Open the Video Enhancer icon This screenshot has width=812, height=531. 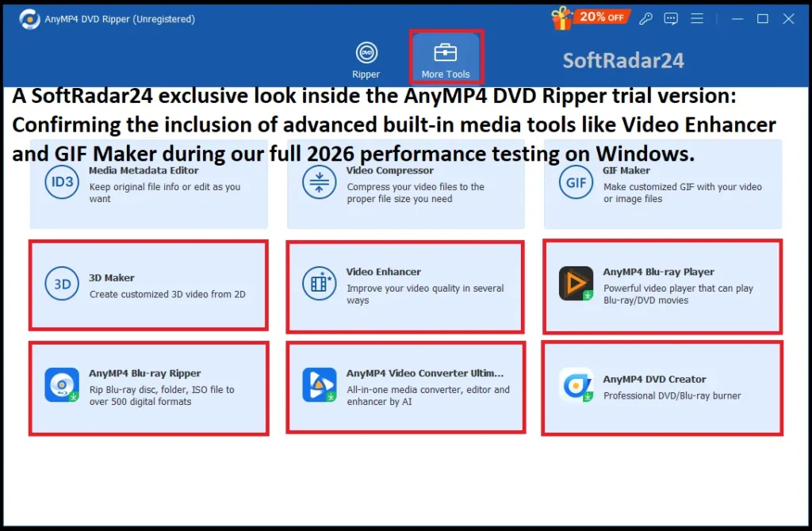pos(320,285)
